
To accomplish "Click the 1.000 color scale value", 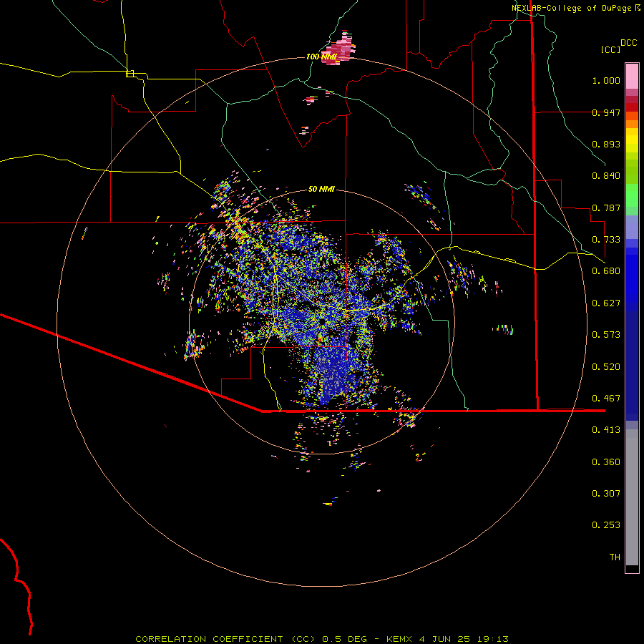I will [606, 80].
